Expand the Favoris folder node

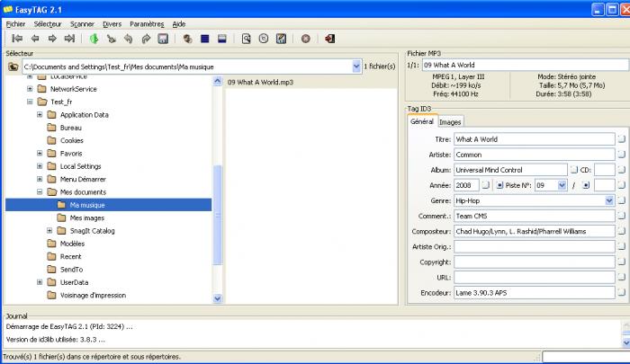[x=40, y=153]
